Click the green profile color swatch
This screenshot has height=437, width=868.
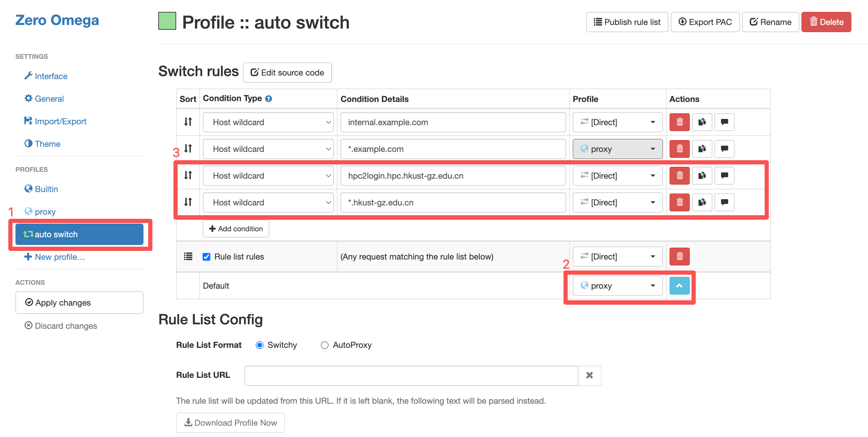click(167, 21)
